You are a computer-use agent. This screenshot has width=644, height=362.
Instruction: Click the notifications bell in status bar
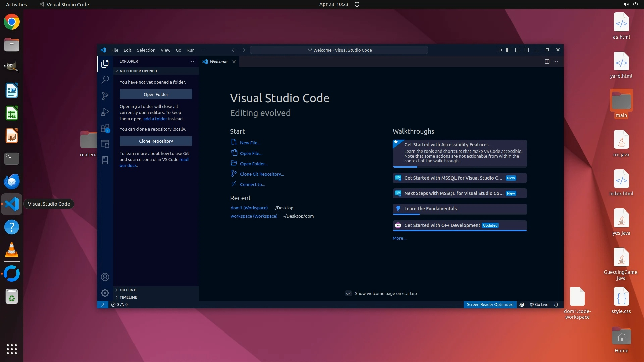556,305
